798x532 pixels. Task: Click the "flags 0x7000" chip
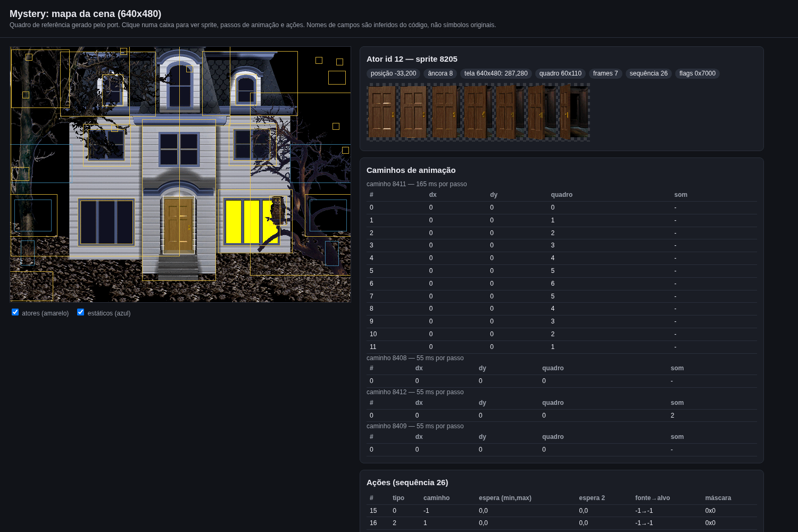tap(697, 73)
